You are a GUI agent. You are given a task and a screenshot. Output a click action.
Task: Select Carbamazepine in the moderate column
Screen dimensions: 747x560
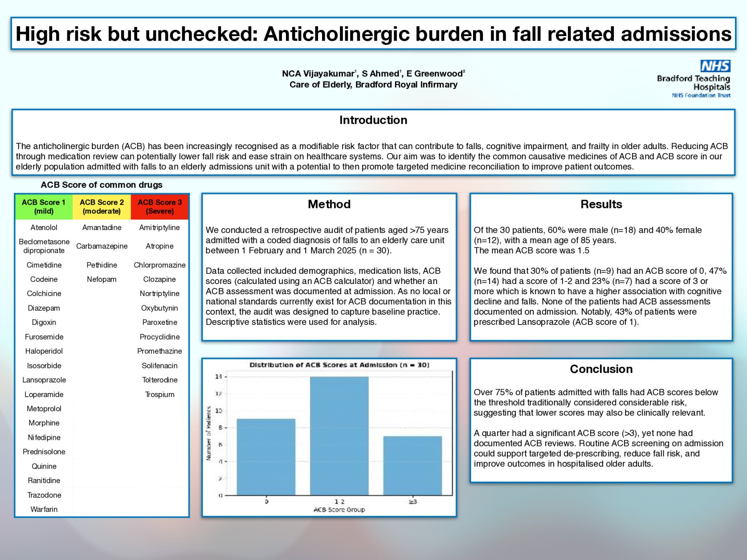pos(102,246)
